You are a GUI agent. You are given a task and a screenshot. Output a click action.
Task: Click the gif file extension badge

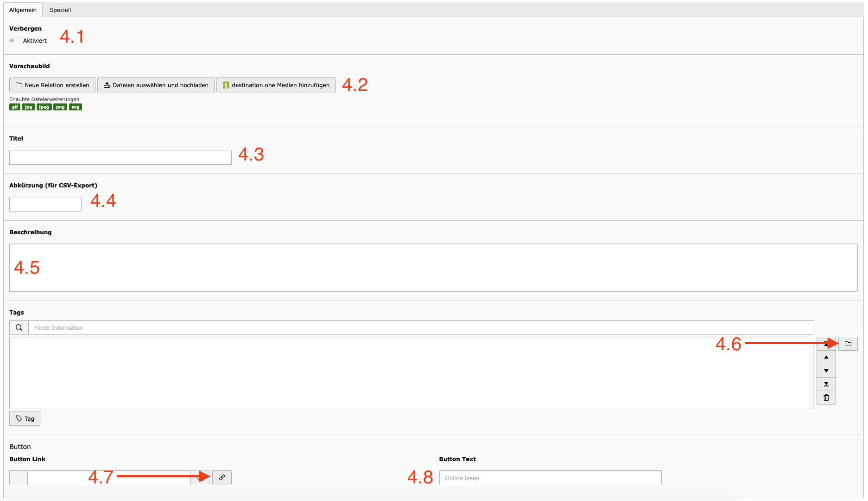click(15, 107)
